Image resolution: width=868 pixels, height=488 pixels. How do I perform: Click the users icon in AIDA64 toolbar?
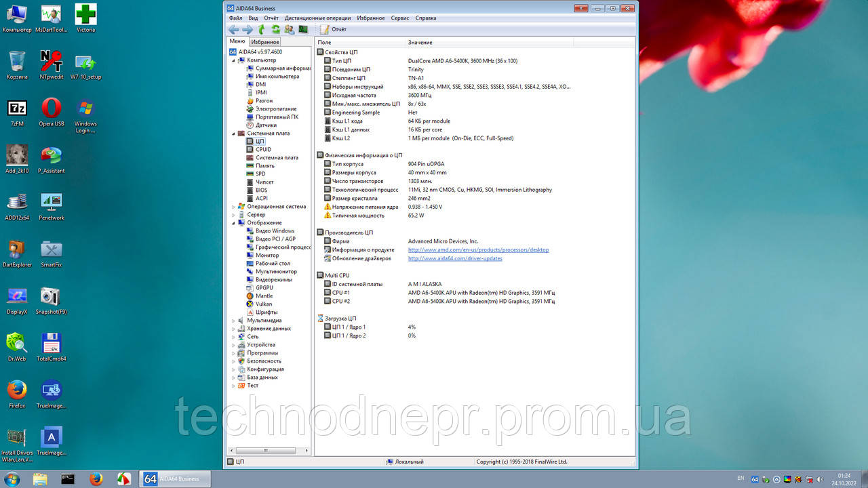290,30
